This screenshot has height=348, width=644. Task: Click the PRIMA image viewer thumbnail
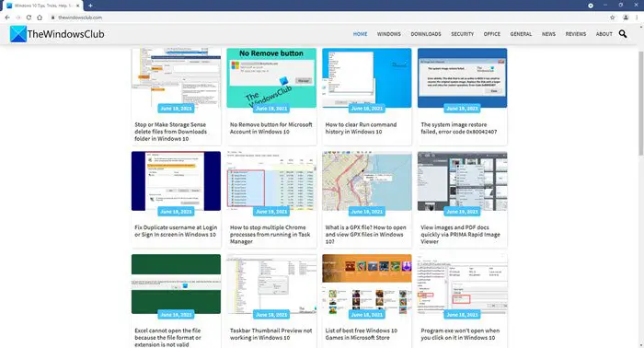[x=462, y=180]
